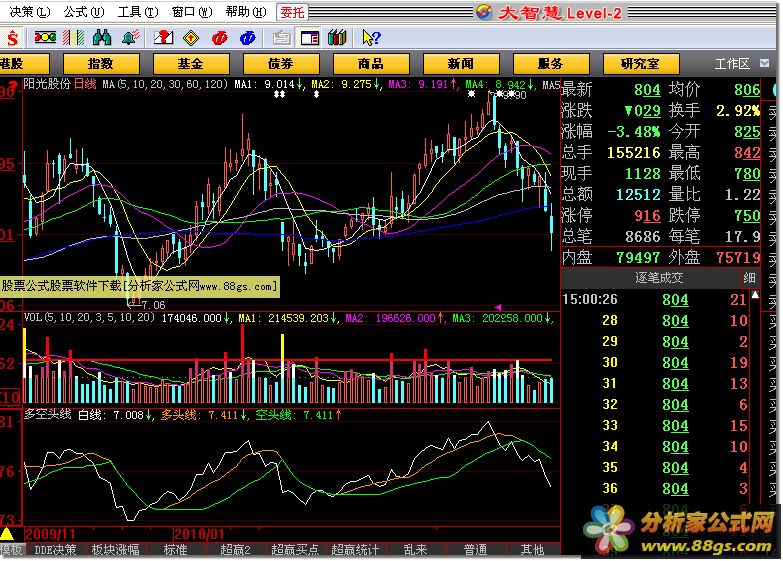783x561 pixels.
Task: Open the alarm bell alert tool
Action: pyautogui.click(x=130, y=37)
